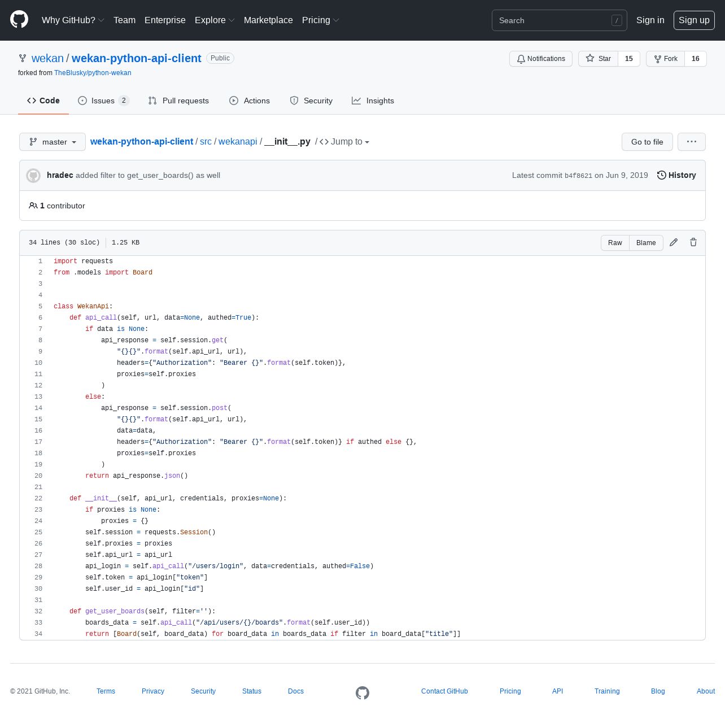The width and height of the screenshot is (725, 728).
Task: Click the pencil edit file icon
Action: [674, 242]
